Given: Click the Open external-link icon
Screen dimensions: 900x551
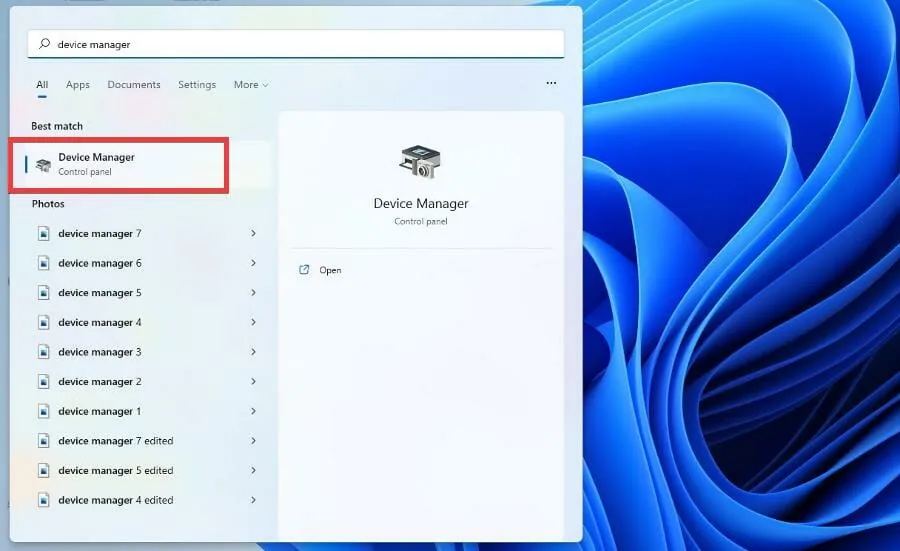Looking at the screenshot, I should [305, 270].
